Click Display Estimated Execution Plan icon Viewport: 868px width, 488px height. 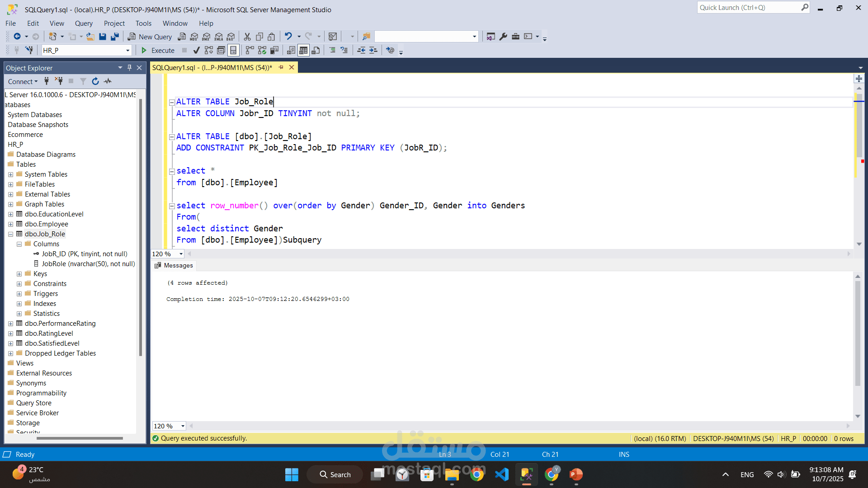tap(208, 50)
